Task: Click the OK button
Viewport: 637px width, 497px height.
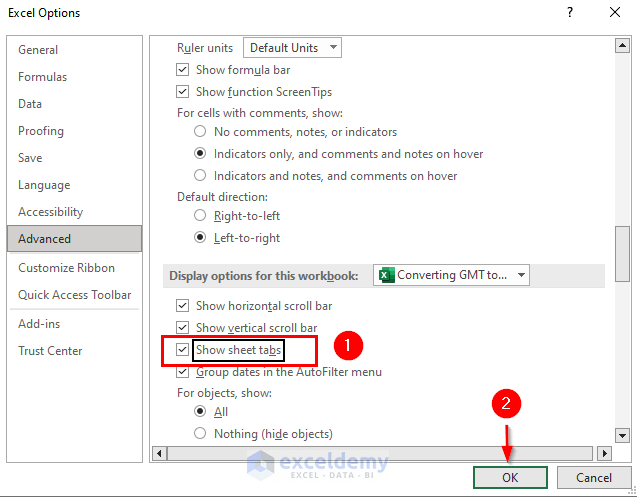Action: (x=510, y=477)
